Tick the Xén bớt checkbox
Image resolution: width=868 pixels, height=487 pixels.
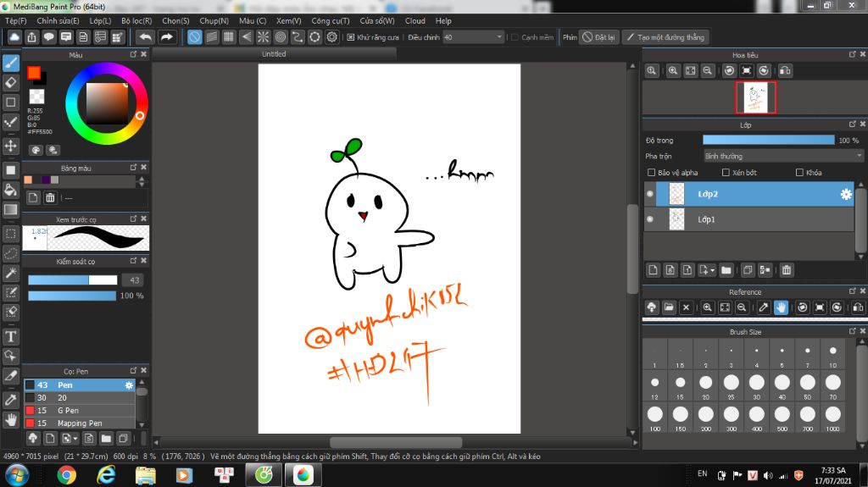(x=726, y=173)
